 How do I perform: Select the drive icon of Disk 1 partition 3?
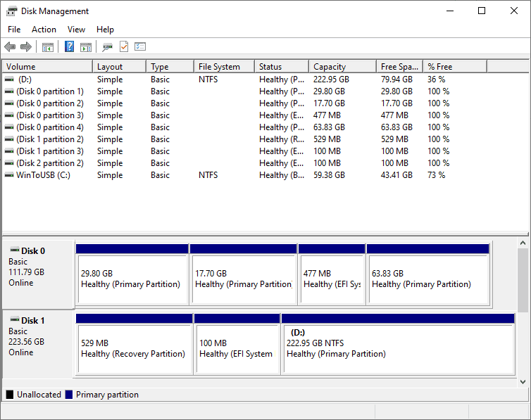click(x=9, y=151)
